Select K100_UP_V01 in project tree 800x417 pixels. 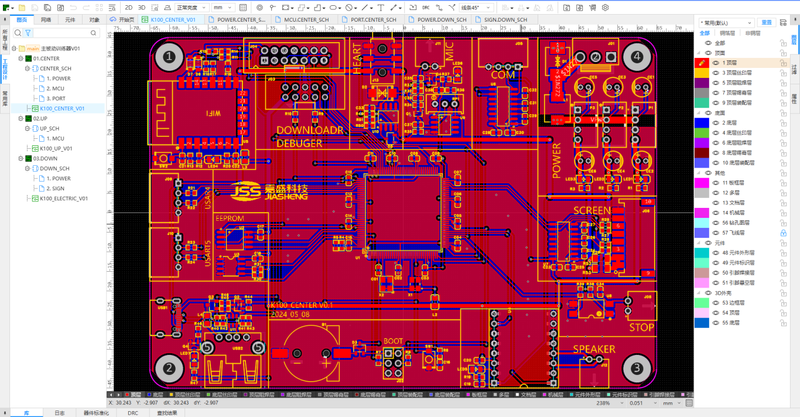point(56,149)
